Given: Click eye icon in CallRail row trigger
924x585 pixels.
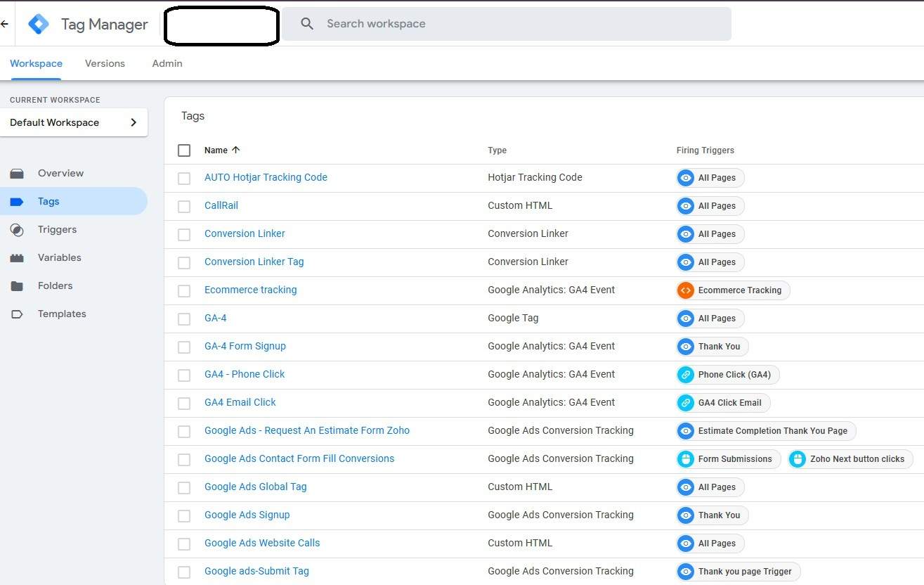Looking at the screenshot, I should click(x=686, y=206).
